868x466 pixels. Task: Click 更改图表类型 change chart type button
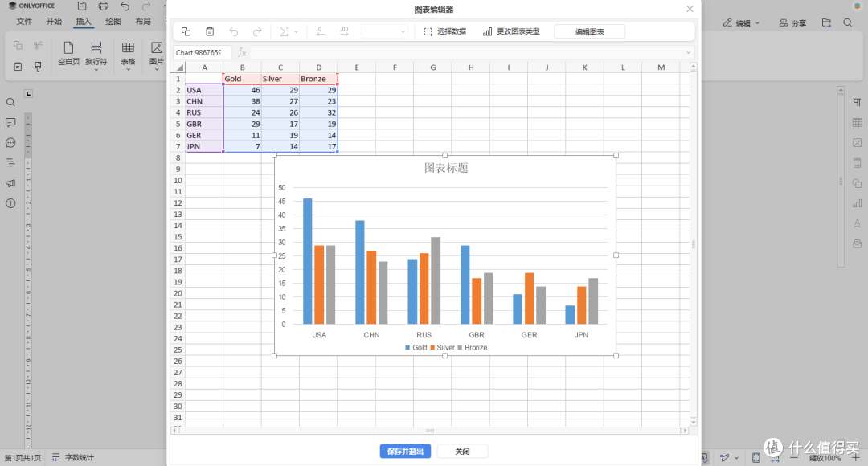coord(511,31)
